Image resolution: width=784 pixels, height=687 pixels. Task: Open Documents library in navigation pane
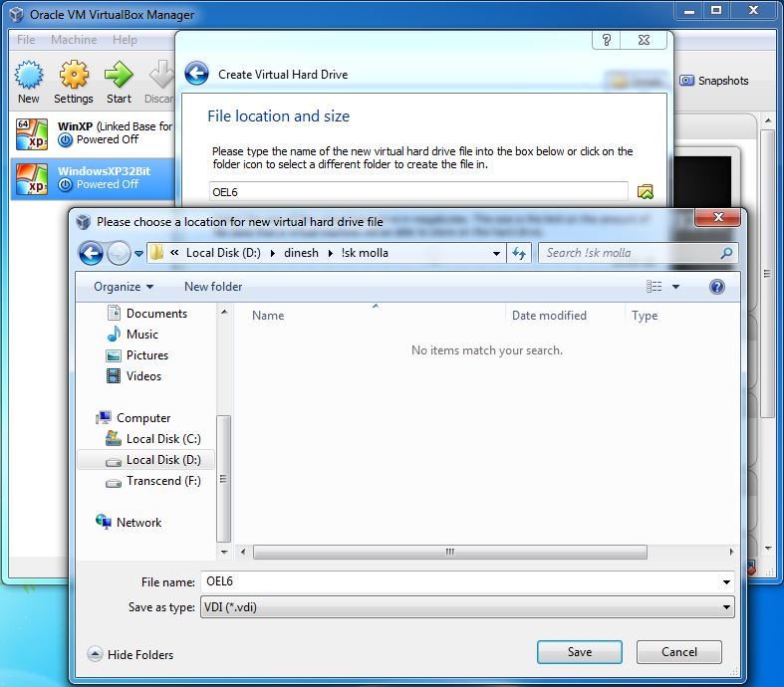click(148, 314)
